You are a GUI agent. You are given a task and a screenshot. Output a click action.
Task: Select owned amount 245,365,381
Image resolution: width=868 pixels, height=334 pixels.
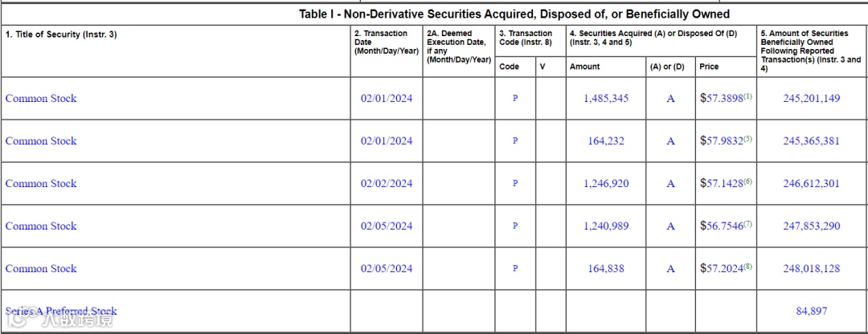pos(812,141)
